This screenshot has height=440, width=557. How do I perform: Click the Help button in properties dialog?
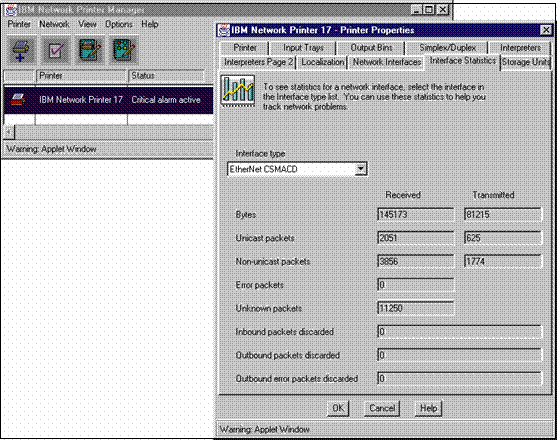428,408
